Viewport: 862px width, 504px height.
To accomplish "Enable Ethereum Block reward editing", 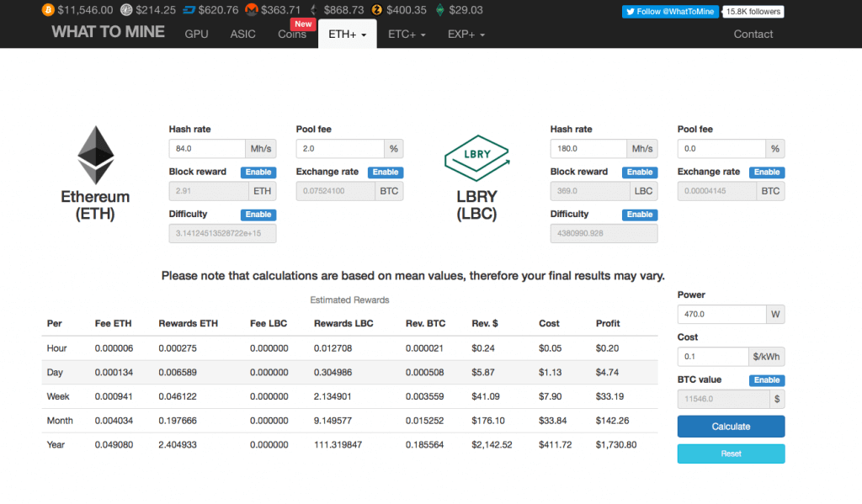I will tap(258, 172).
